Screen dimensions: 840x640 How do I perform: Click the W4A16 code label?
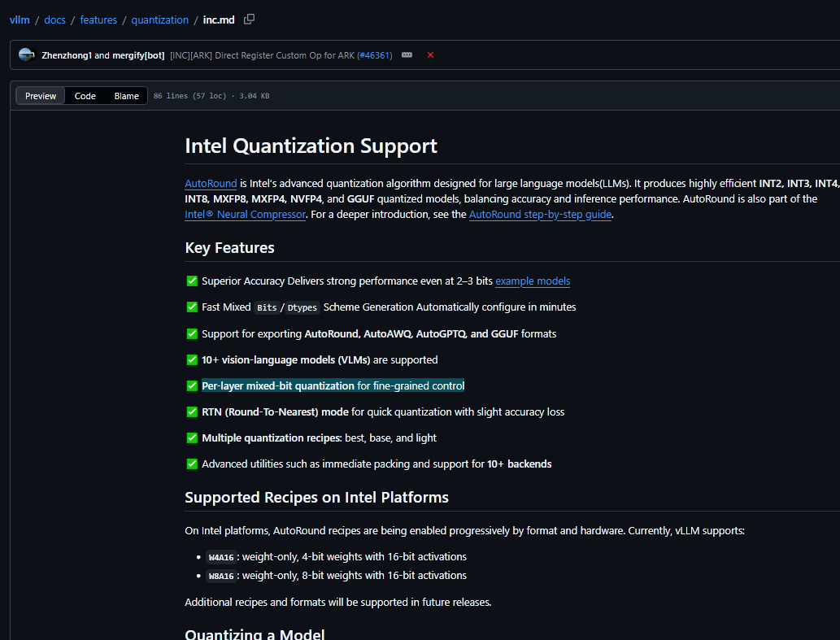(x=221, y=557)
